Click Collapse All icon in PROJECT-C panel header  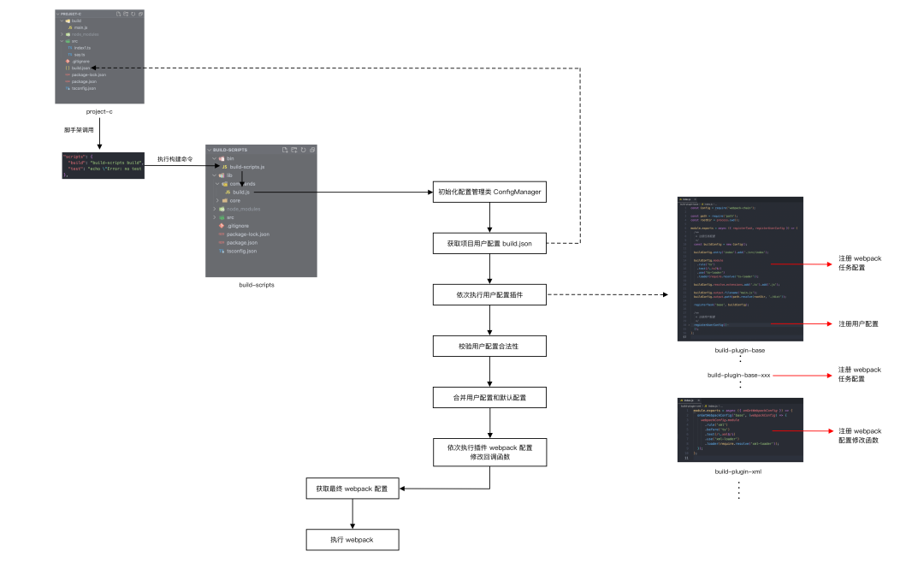(x=140, y=14)
